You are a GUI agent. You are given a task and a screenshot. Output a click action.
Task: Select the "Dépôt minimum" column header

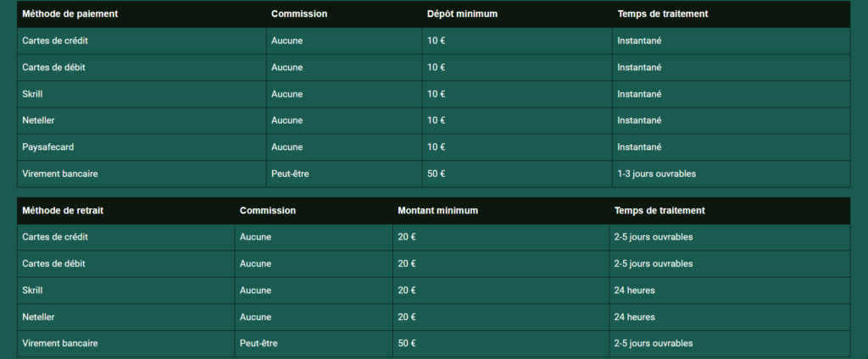(462, 14)
